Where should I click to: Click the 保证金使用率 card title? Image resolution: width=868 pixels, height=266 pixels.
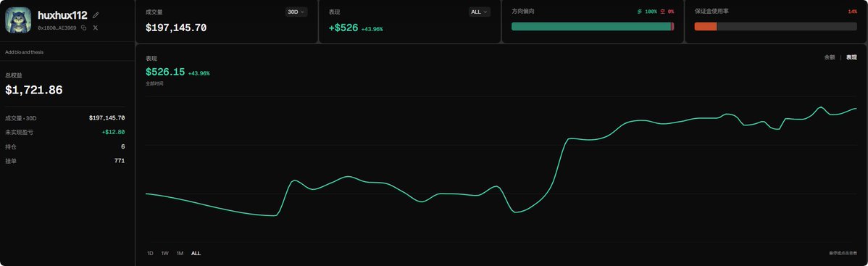coord(711,12)
